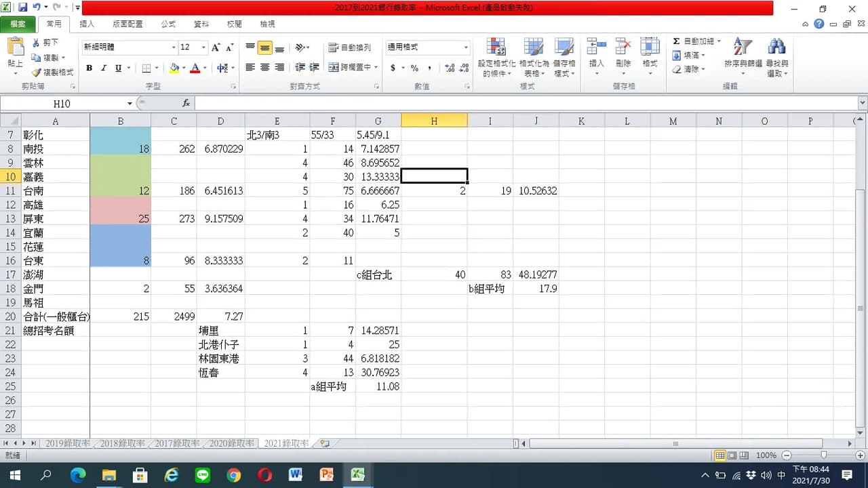The width and height of the screenshot is (868, 488).
Task: Open Sort and Filter (排序與篩選) menu
Action: pyautogui.click(x=743, y=57)
